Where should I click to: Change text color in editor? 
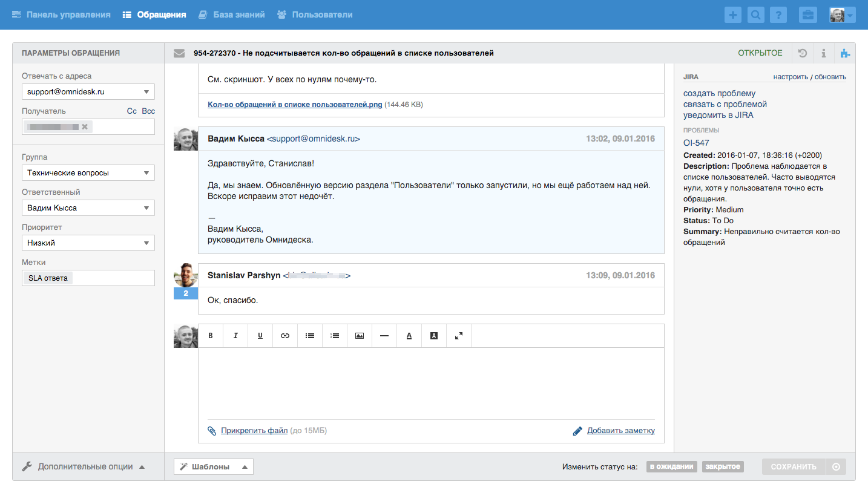click(409, 336)
